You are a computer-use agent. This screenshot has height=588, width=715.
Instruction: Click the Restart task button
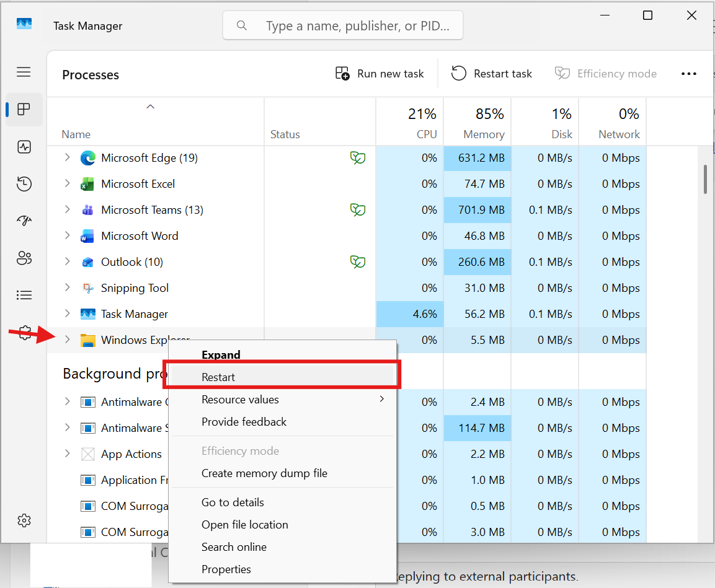492,74
